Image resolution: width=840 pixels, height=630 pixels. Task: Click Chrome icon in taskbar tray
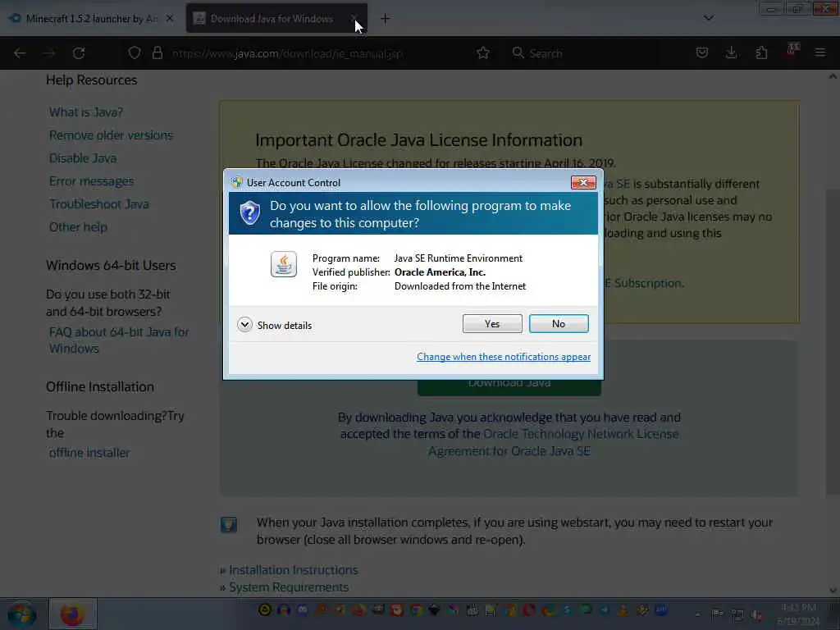coord(416,609)
